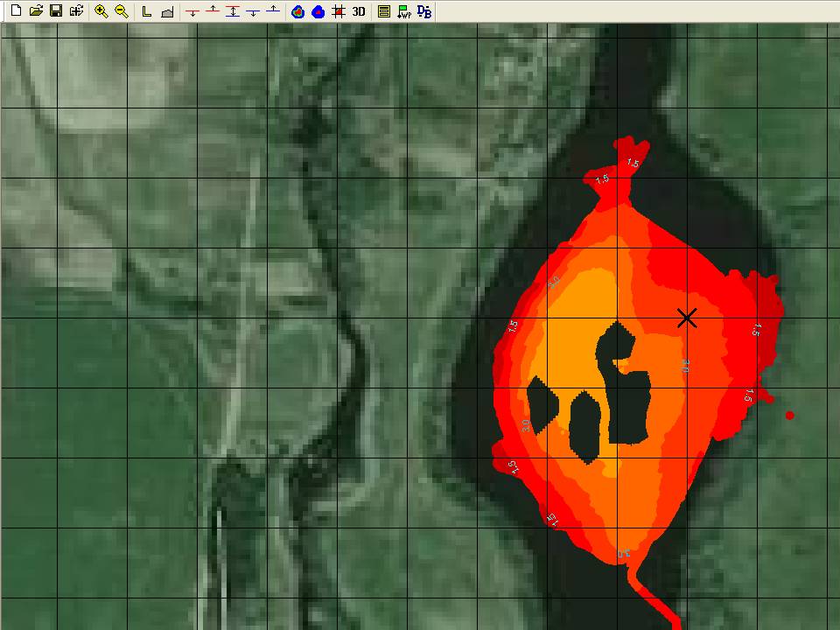The image size is (840, 630).
Task: Click the red-blue double-arrow range icon
Action: (x=233, y=11)
